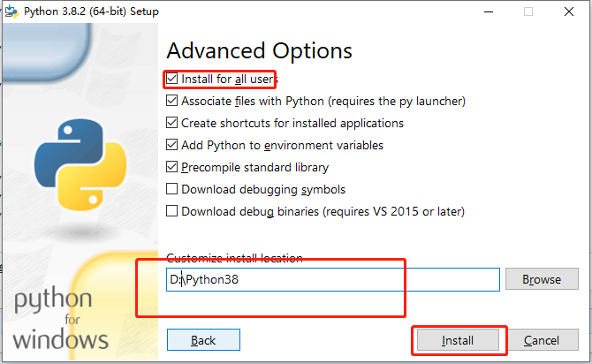Image resolution: width=592 pixels, height=364 pixels.
Task: Start installation with the Install button
Action: pos(458,340)
